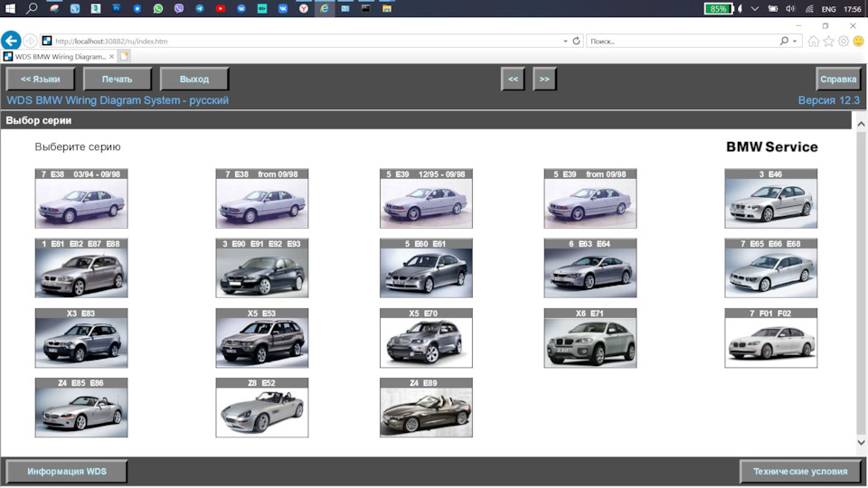
Task: Switch to the WDS BMW Wiring Diagram tab
Action: [60, 56]
